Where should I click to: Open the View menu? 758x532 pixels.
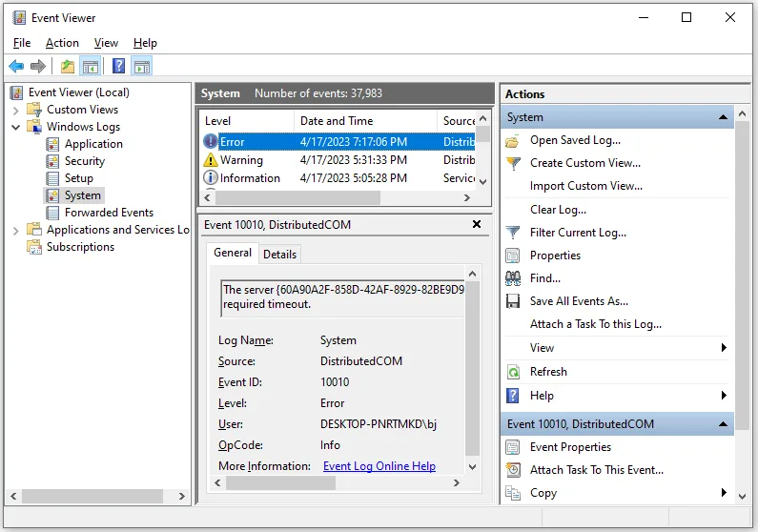click(x=106, y=43)
